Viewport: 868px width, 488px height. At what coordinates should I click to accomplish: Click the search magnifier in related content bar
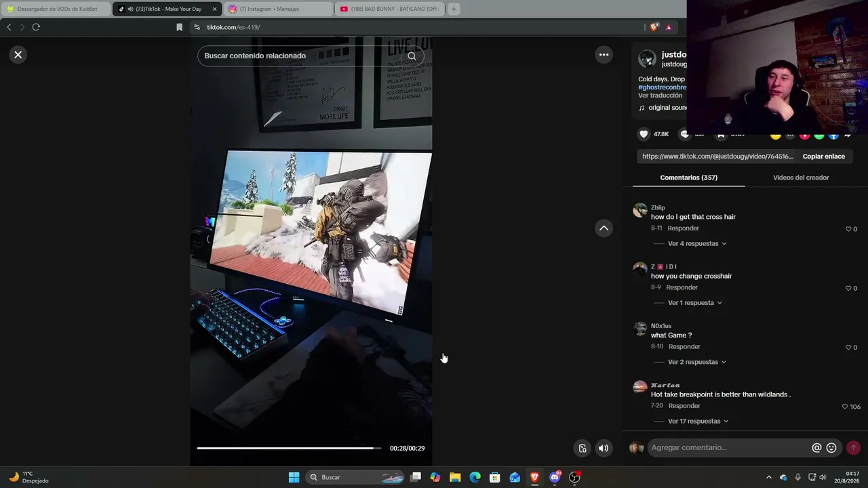[x=412, y=56]
